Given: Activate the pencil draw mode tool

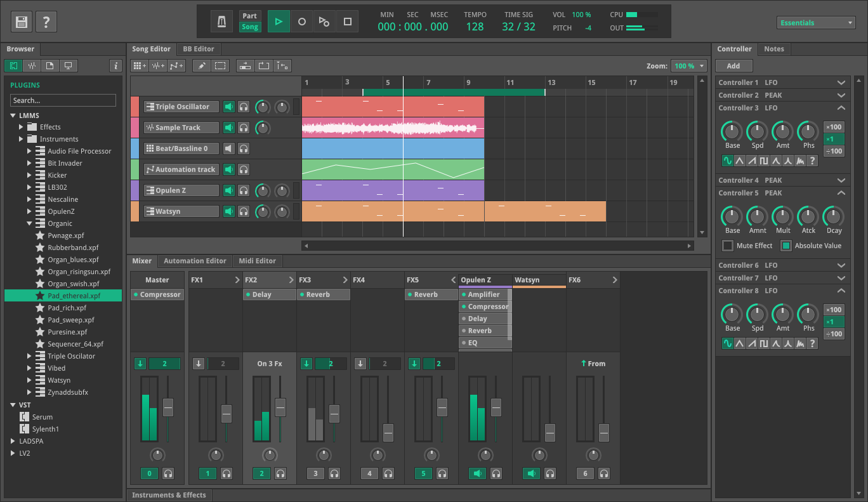Looking at the screenshot, I should point(201,65).
